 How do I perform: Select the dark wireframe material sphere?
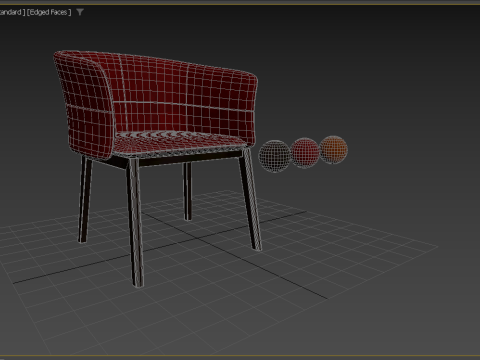pos(275,156)
